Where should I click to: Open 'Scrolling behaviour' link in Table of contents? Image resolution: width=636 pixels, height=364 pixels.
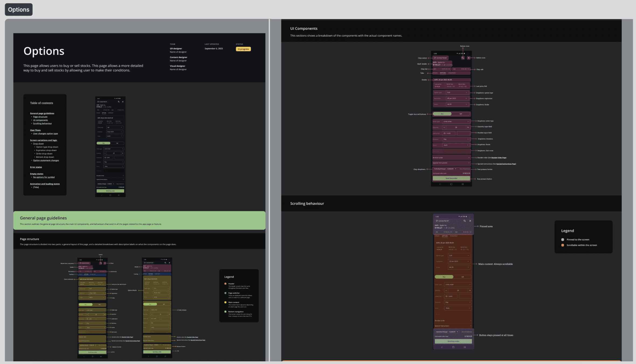click(42, 124)
